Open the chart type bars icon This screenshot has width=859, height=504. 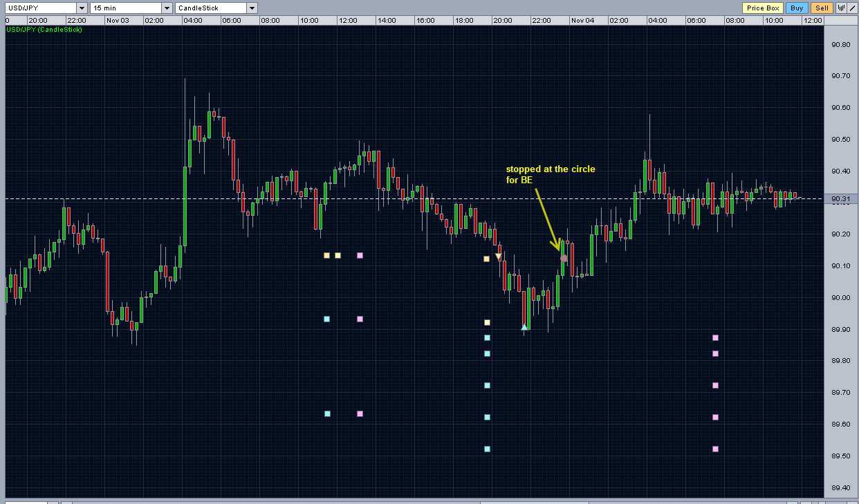coord(841,8)
